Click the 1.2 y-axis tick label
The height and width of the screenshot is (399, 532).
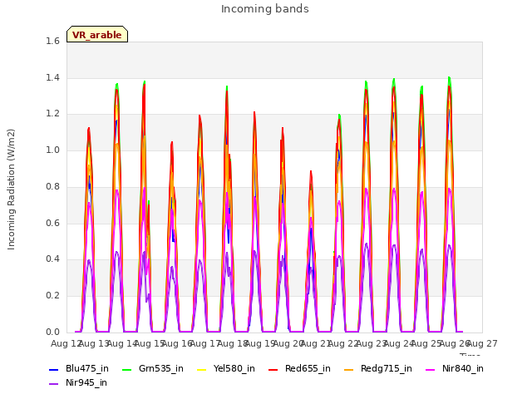click(x=52, y=114)
